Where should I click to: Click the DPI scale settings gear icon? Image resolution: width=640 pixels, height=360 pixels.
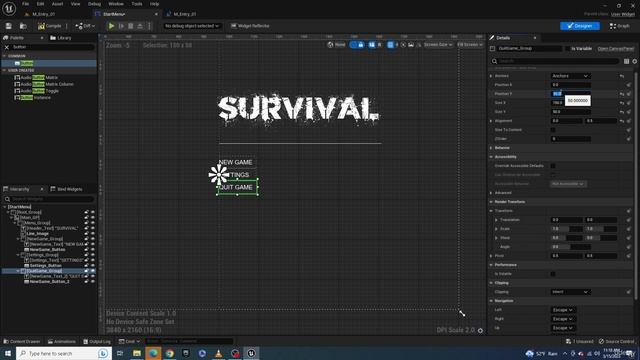[x=480, y=330]
